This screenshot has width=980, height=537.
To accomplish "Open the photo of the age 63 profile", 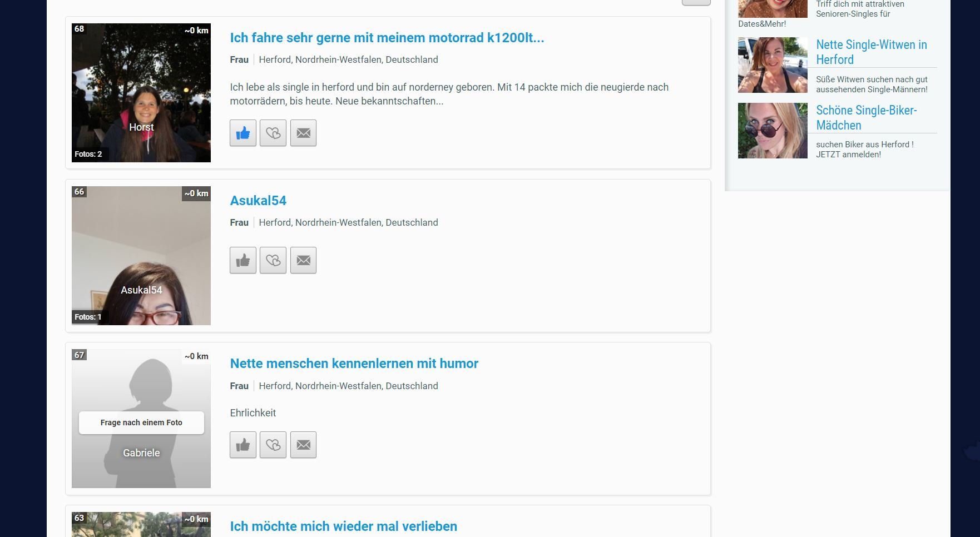I will click(x=141, y=524).
